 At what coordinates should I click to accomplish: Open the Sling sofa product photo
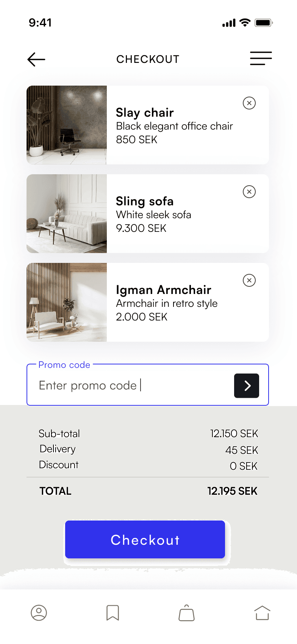67,214
